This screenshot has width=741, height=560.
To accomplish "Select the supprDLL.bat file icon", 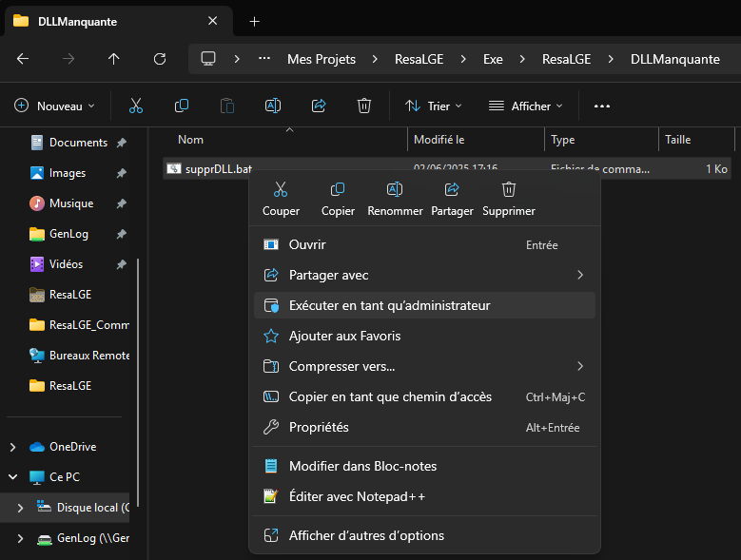I will [174, 168].
